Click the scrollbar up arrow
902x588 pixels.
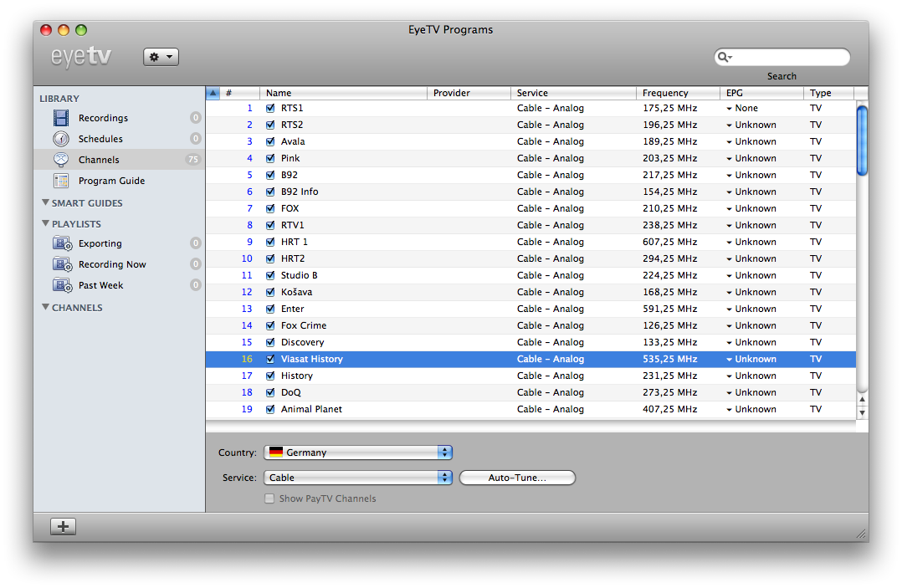(862, 400)
